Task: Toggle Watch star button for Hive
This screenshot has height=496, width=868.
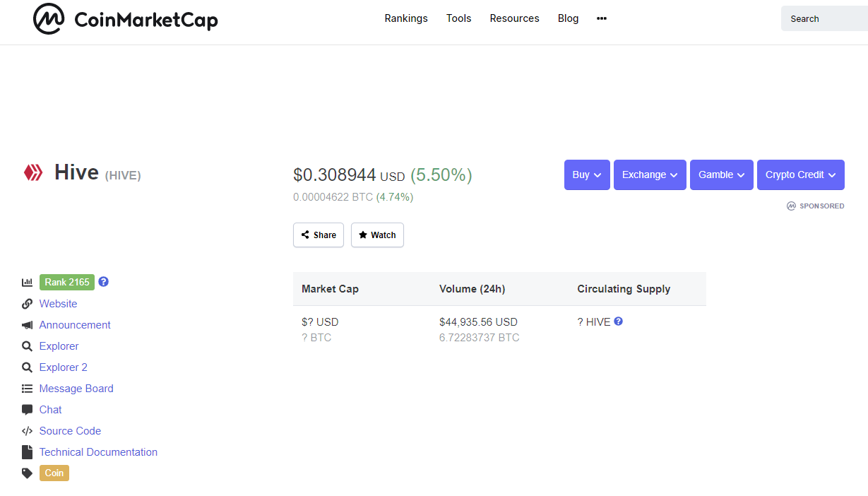Action: pos(377,235)
